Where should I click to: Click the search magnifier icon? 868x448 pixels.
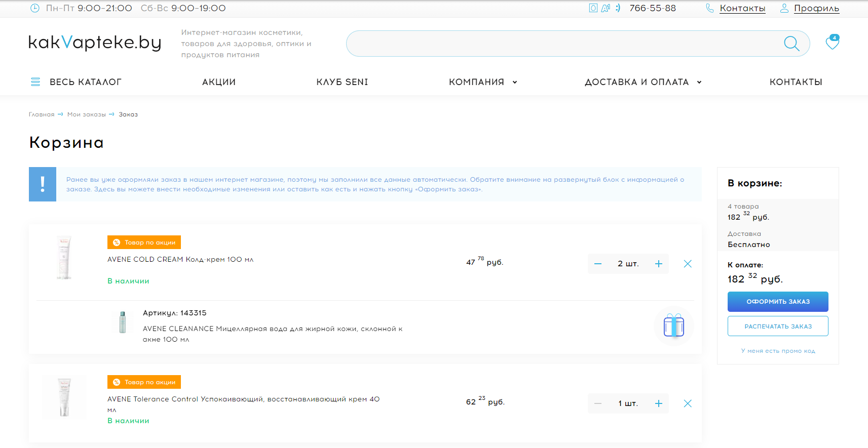791,44
